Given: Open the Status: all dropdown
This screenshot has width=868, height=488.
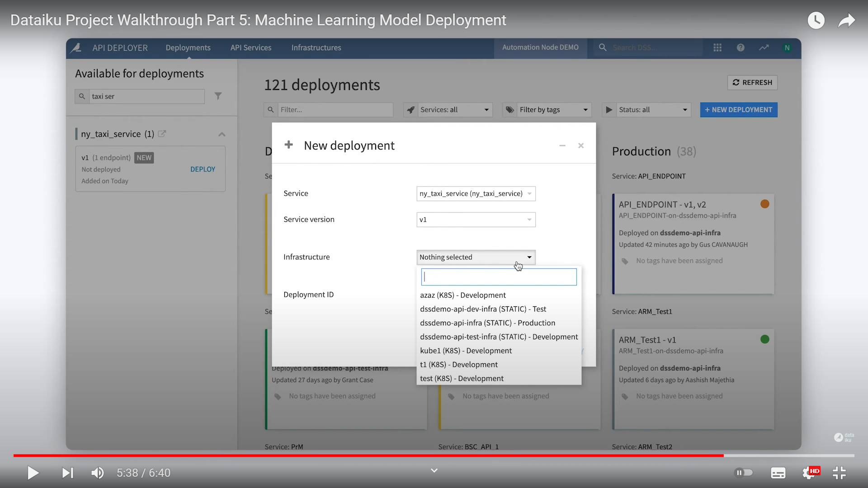Looking at the screenshot, I should click(653, 109).
